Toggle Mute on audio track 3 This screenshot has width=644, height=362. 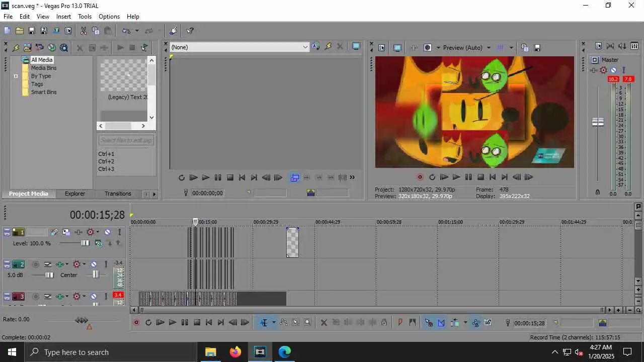pyautogui.click(x=94, y=297)
